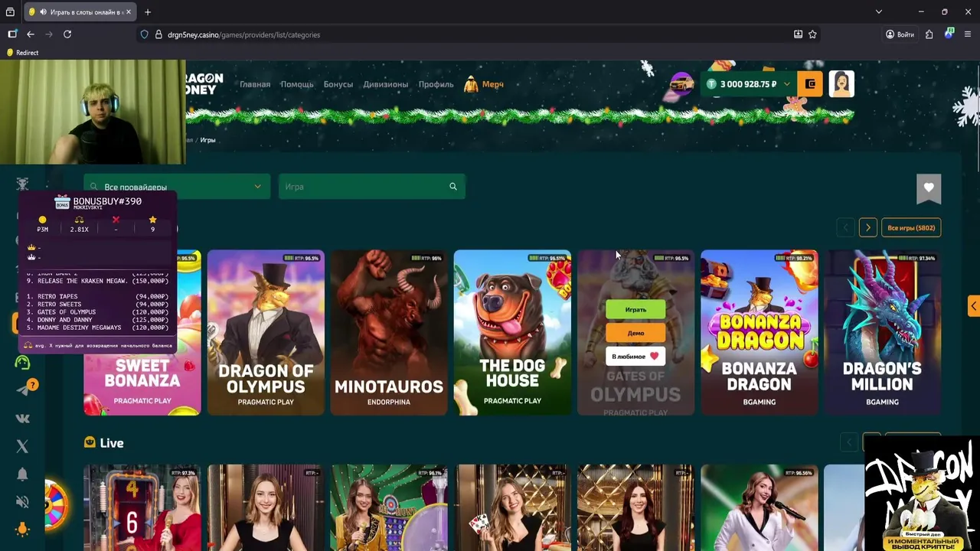Image resolution: width=980 pixels, height=551 pixels.
Task: Open The Dog House game card
Action: click(512, 332)
